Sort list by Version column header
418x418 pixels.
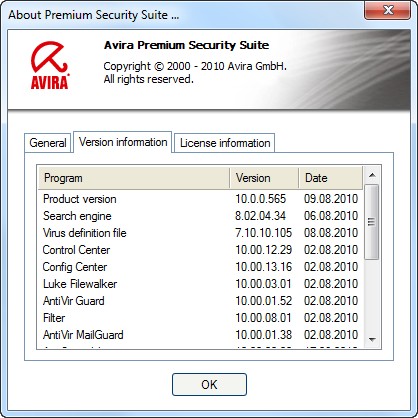tap(264, 178)
